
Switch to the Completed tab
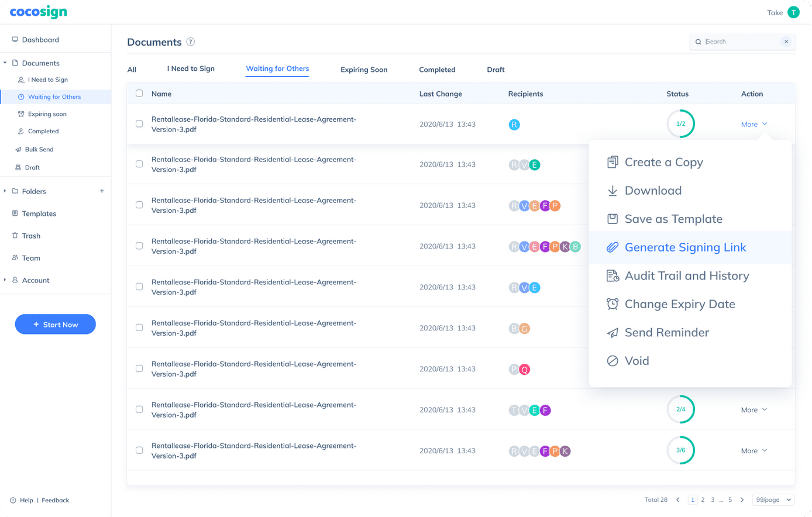(x=437, y=70)
